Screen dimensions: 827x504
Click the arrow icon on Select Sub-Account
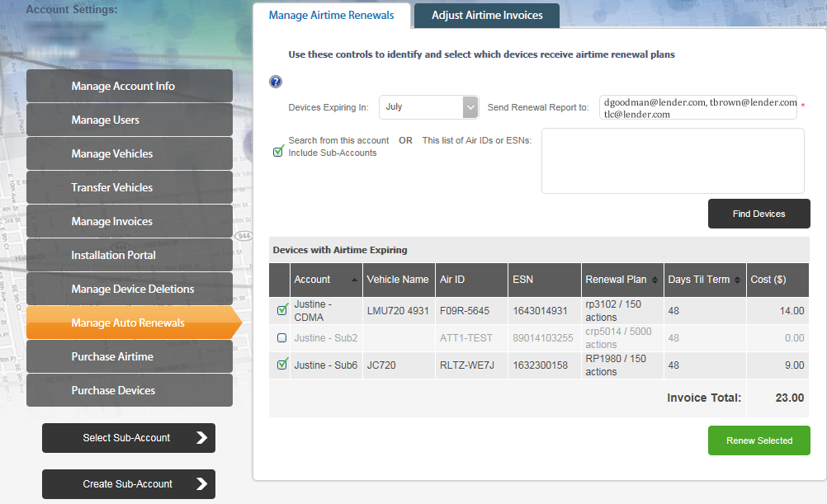(201, 438)
